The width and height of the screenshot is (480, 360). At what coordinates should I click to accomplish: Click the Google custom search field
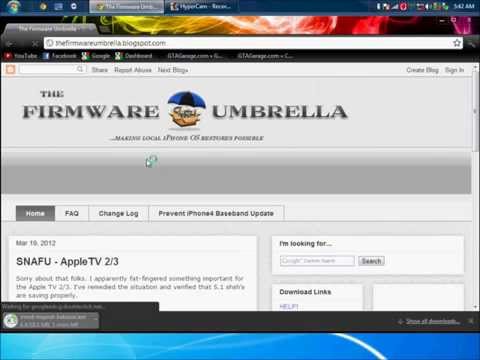(317, 261)
